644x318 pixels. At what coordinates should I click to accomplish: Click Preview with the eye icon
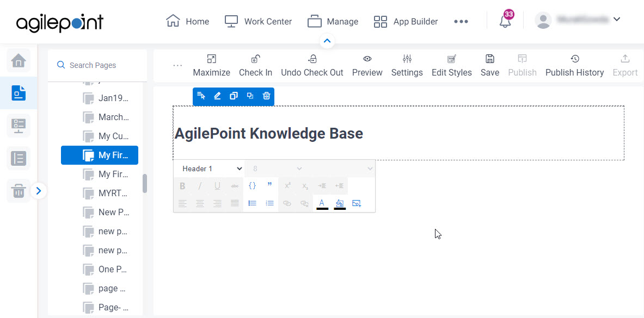(x=367, y=66)
